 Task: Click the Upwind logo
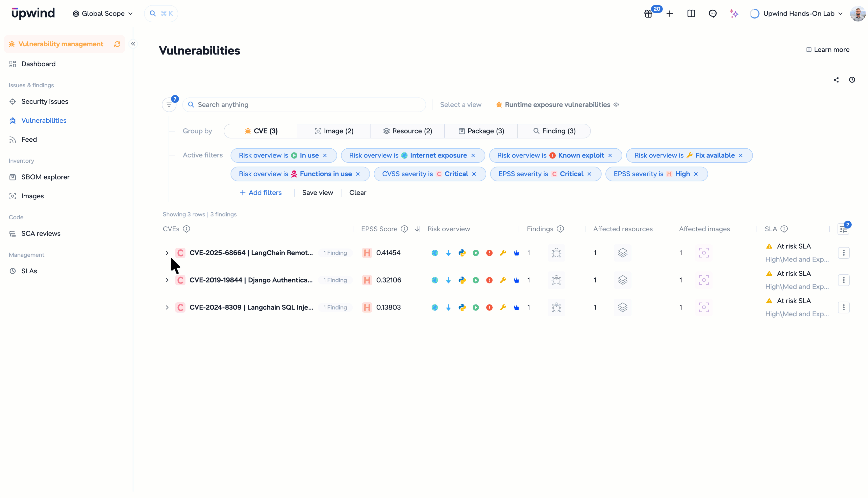click(x=33, y=13)
